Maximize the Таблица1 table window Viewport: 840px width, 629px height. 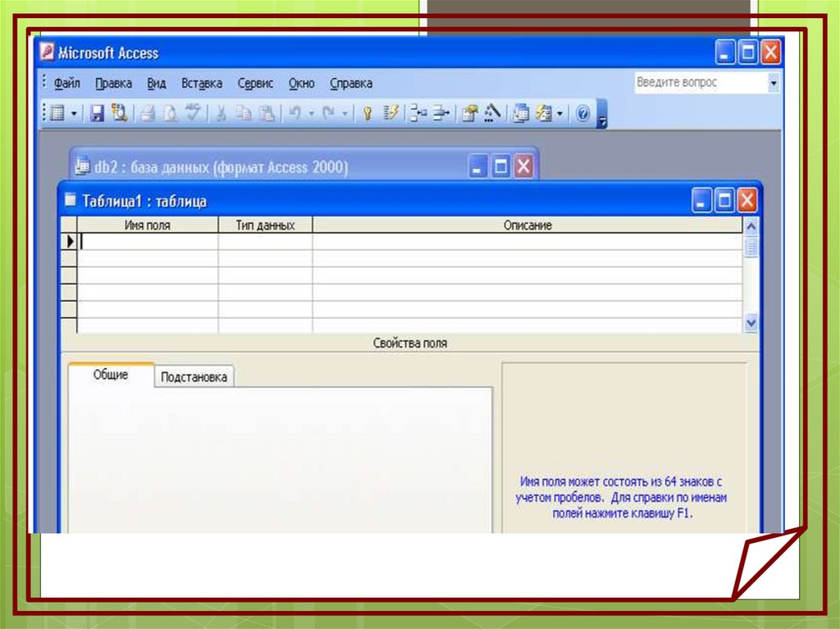coord(724,201)
